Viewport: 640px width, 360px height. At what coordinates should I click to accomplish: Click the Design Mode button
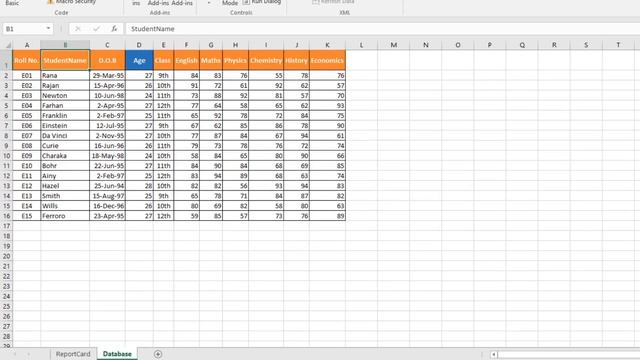point(230,2)
